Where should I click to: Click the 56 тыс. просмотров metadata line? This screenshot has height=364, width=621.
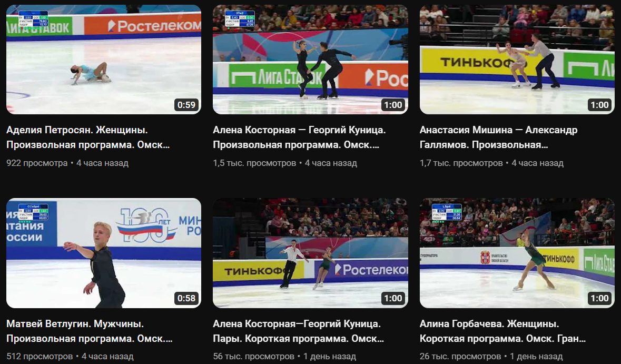click(284, 357)
